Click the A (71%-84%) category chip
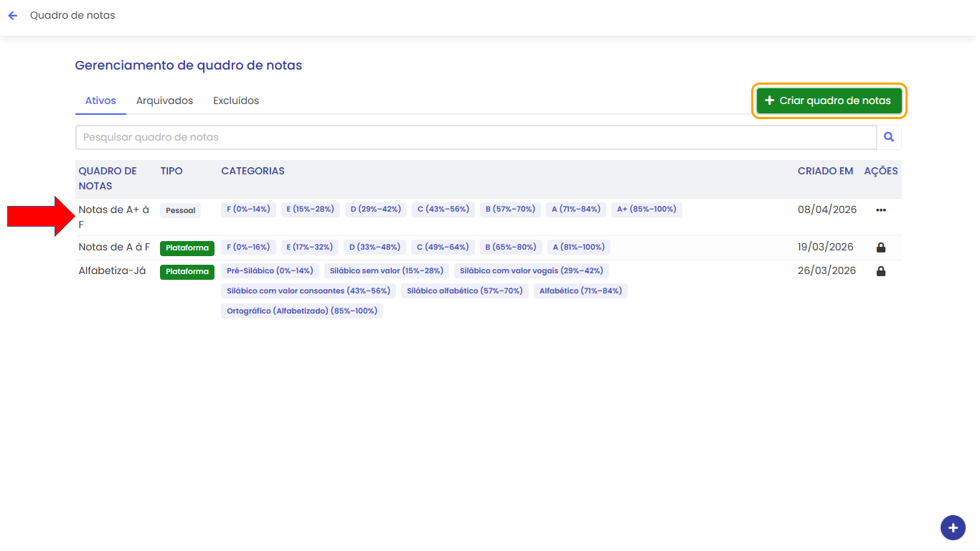Image resolution: width=980 pixels, height=551 pixels. point(576,209)
